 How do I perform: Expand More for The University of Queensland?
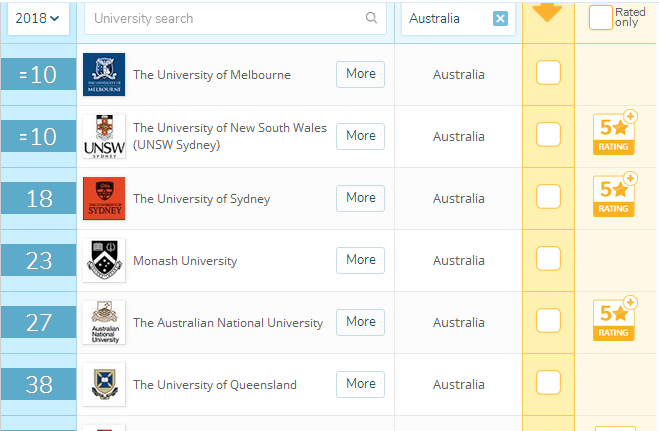coord(360,384)
